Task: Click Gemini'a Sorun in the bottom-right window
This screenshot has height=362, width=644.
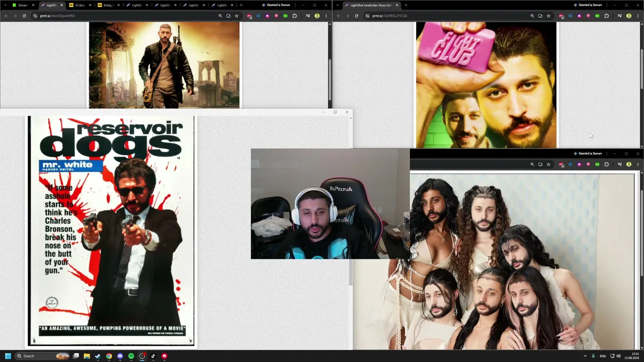Action: [588, 153]
